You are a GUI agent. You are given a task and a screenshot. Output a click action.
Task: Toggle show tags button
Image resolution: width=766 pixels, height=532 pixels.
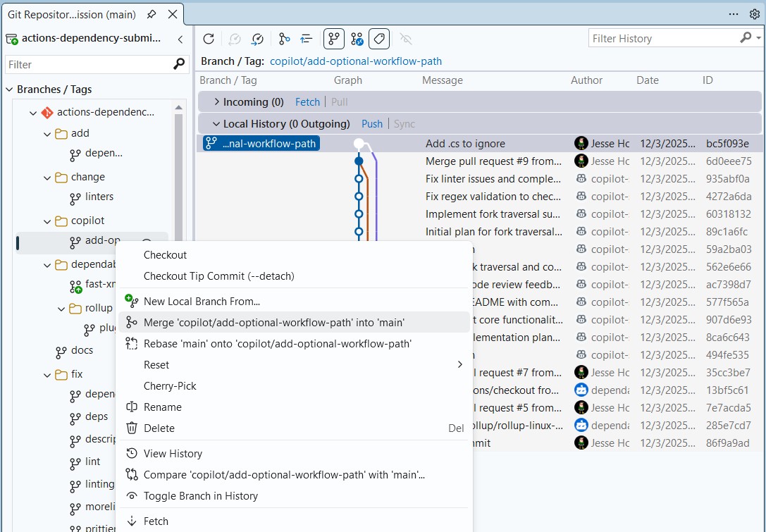pos(379,39)
